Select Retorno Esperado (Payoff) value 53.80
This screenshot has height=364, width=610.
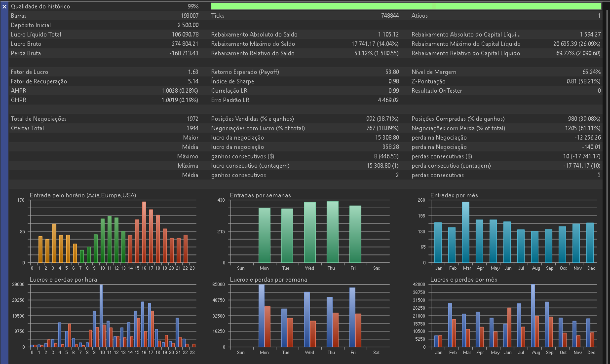[392, 72]
